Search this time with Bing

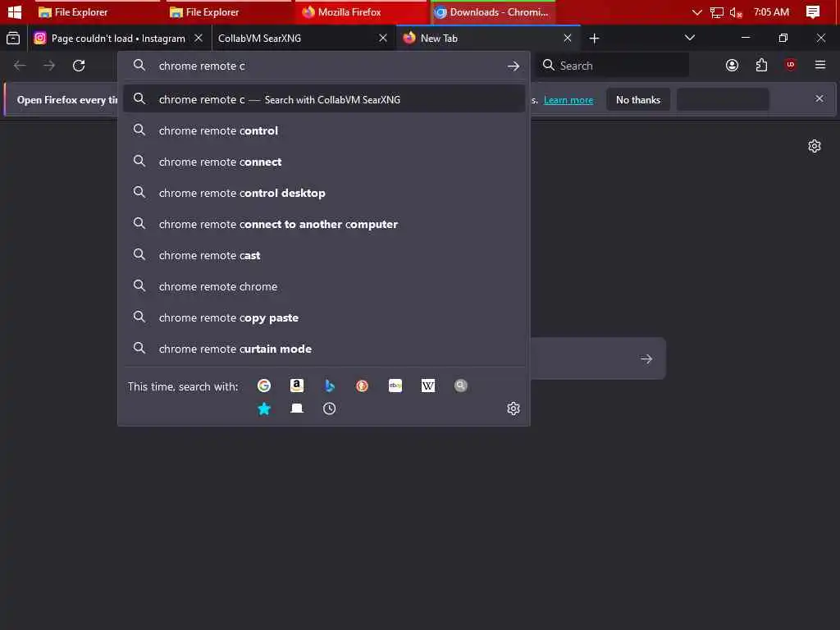click(330, 386)
